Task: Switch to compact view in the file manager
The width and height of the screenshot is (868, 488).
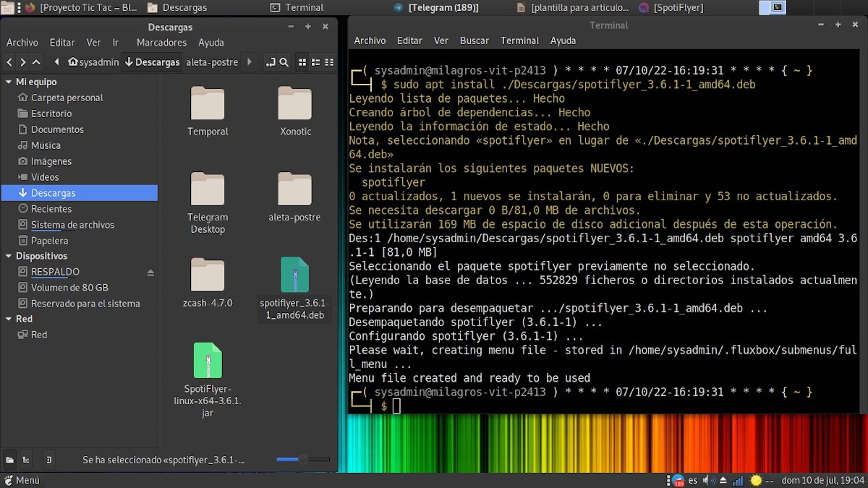Action: pyautogui.click(x=330, y=62)
